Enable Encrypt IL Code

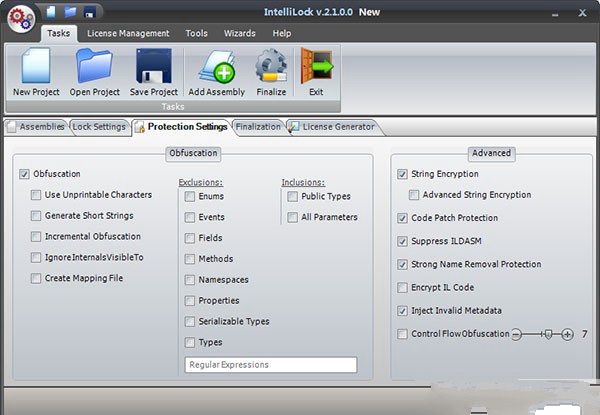(x=402, y=288)
